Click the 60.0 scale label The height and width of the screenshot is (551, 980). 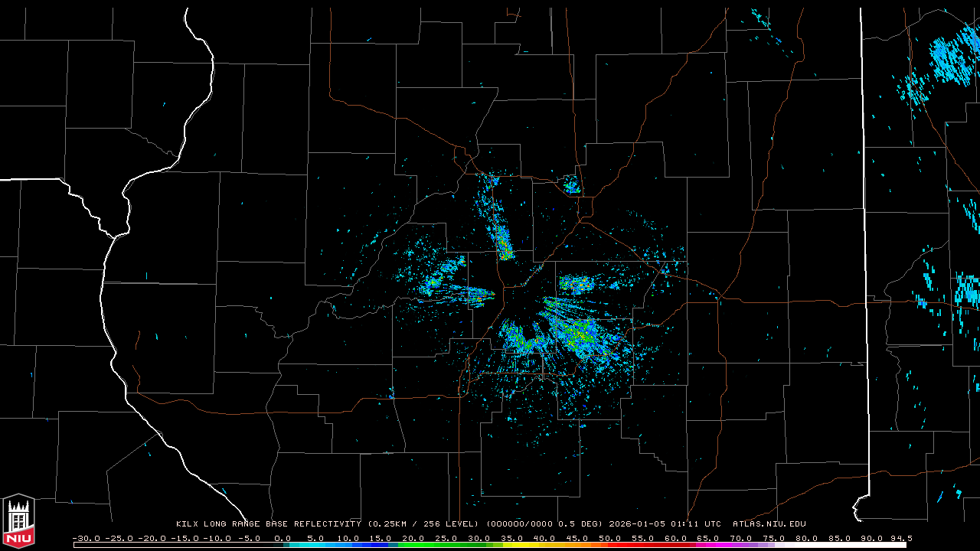(x=675, y=538)
